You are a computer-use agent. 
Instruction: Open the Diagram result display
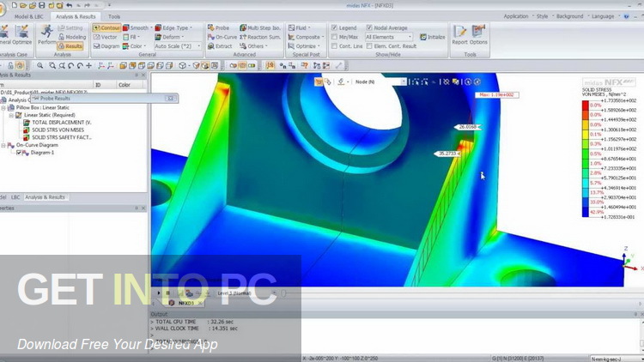tap(106, 46)
